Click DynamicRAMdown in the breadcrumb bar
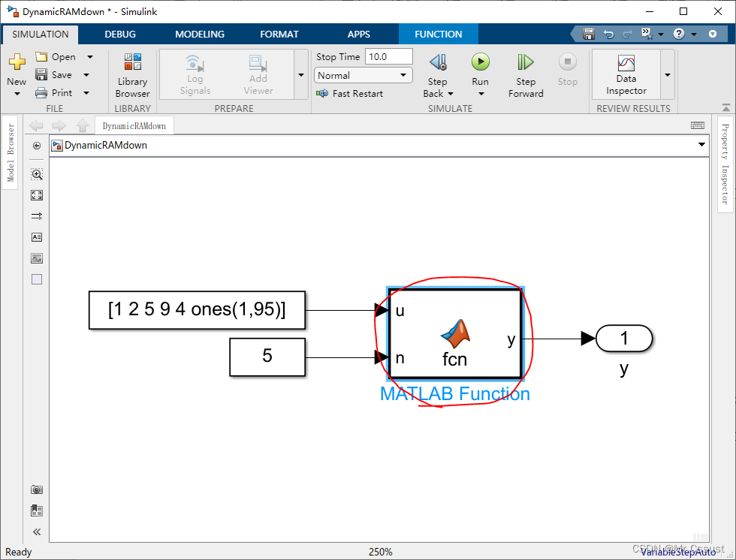This screenshot has width=736, height=560. (x=106, y=146)
